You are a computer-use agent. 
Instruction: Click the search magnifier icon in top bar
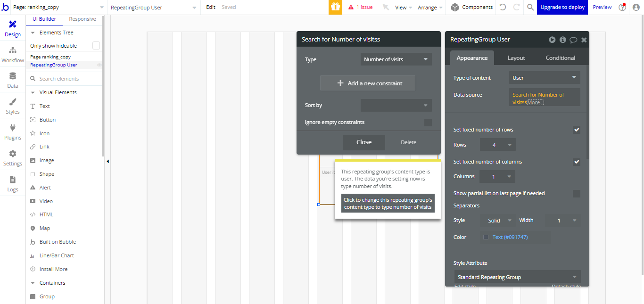(530, 8)
